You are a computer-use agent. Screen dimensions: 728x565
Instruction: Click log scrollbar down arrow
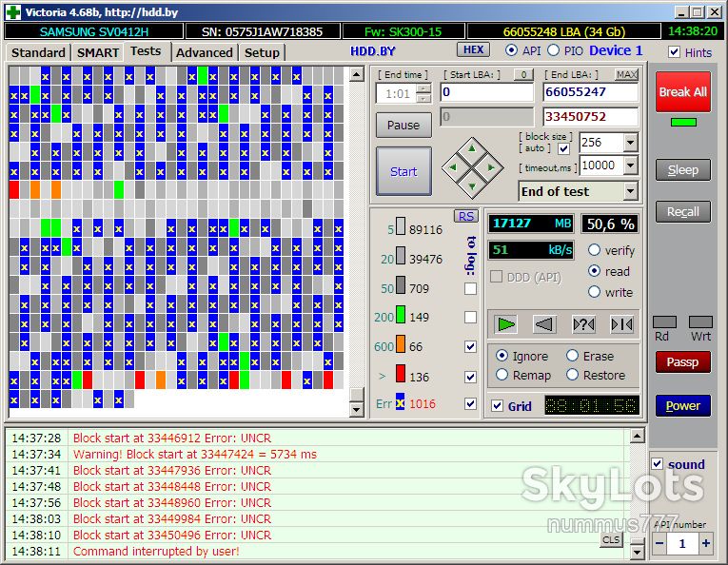tap(637, 552)
